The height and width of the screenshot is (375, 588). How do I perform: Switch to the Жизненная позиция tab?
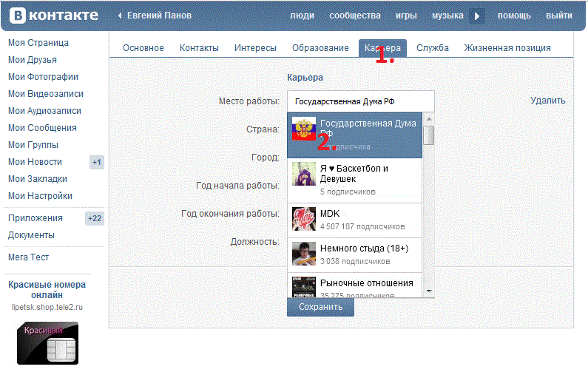[507, 48]
